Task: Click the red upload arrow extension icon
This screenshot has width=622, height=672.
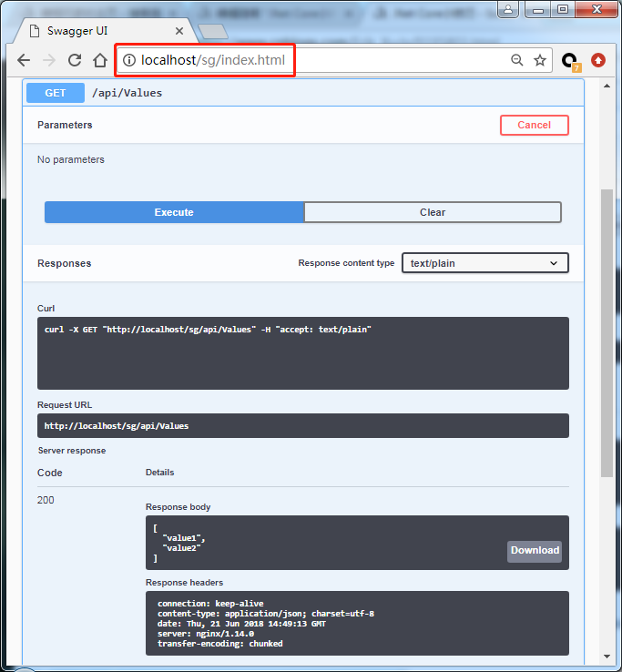Action: coord(598,60)
